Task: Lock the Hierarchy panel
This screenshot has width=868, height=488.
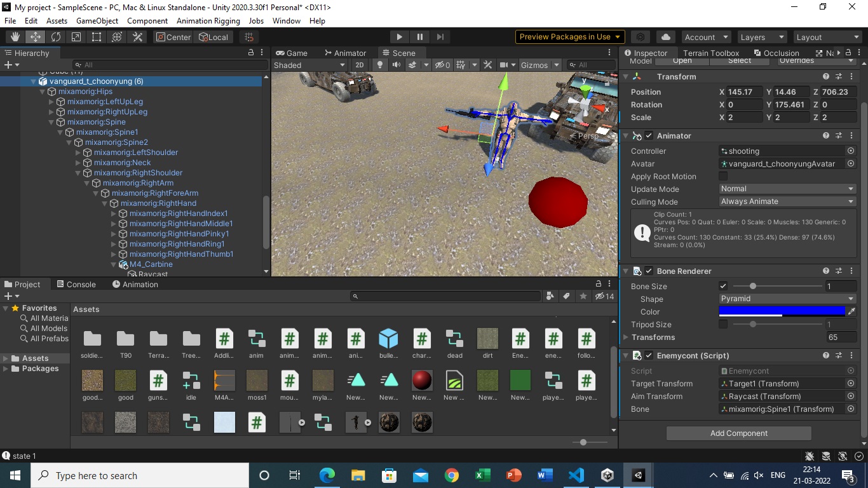Action: [x=252, y=53]
